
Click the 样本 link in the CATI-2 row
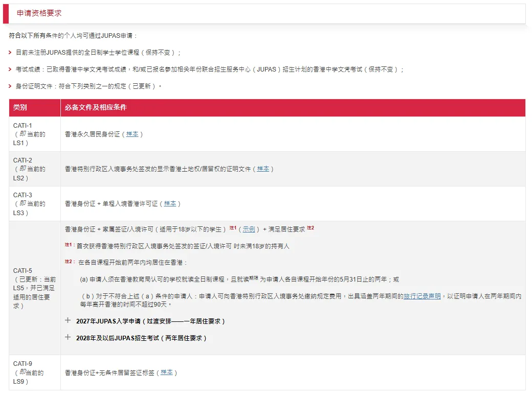coord(263,169)
